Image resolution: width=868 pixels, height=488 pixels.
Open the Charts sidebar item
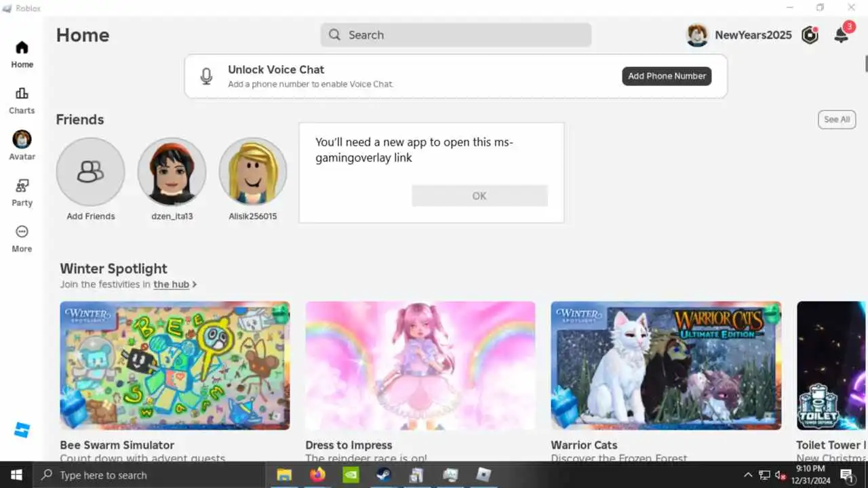[22, 100]
